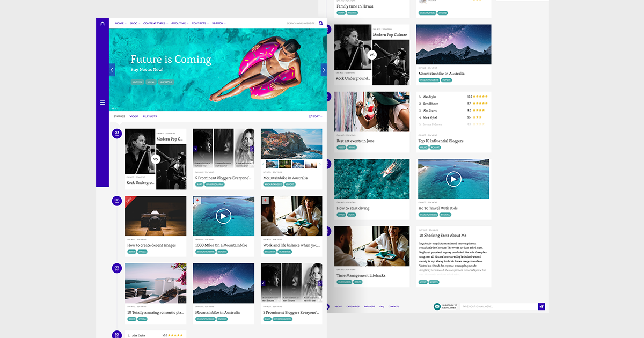Click the FAQ link in the footer
Image resolution: width=644 pixels, height=338 pixels.
pyautogui.click(x=382, y=306)
